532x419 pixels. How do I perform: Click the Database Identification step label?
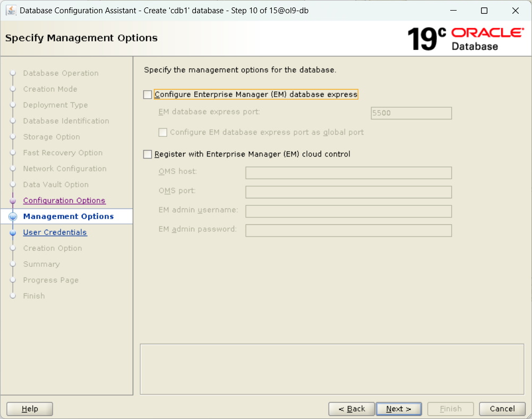[66, 121]
